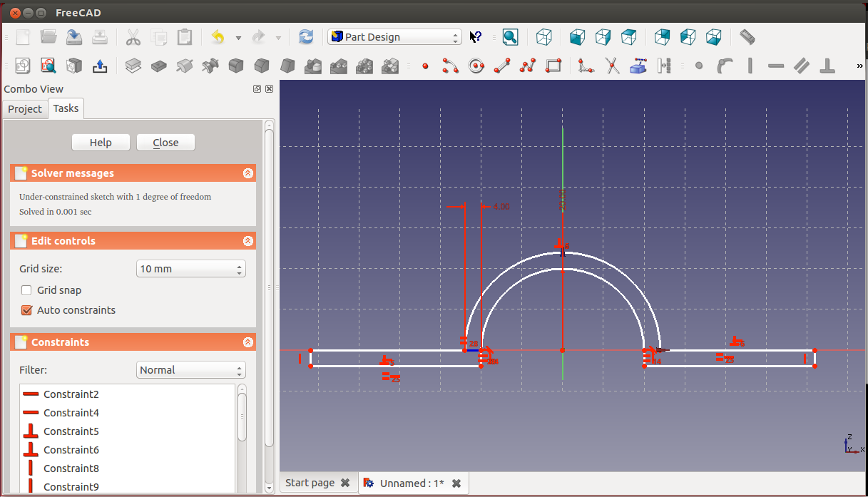Uncheck the Auto constraints checkbox

(26, 310)
